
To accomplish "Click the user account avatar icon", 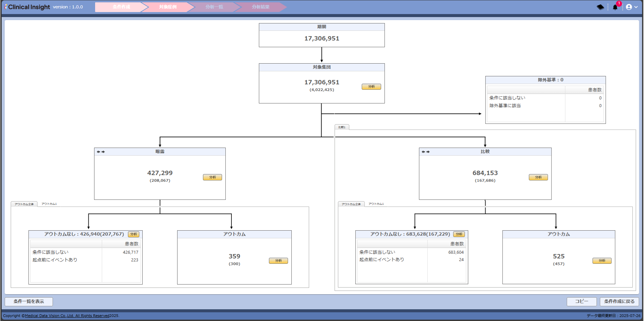I will pyautogui.click(x=629, y=7).
